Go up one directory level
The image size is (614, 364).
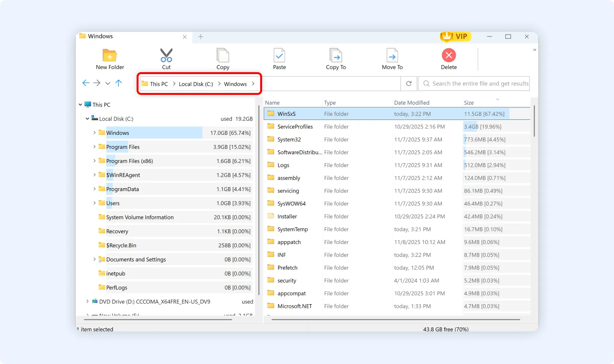[119, 83]
